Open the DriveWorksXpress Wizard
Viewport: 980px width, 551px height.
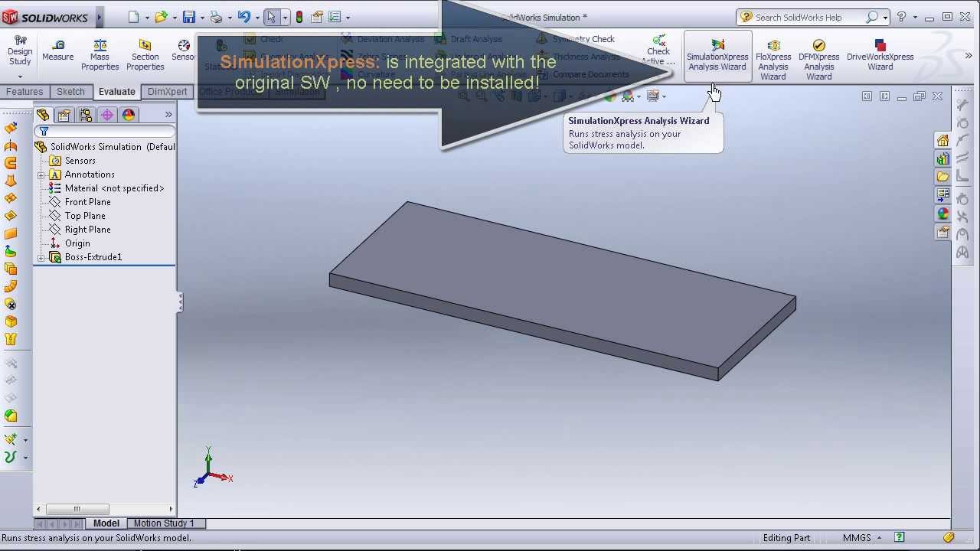tap(880, 56)
